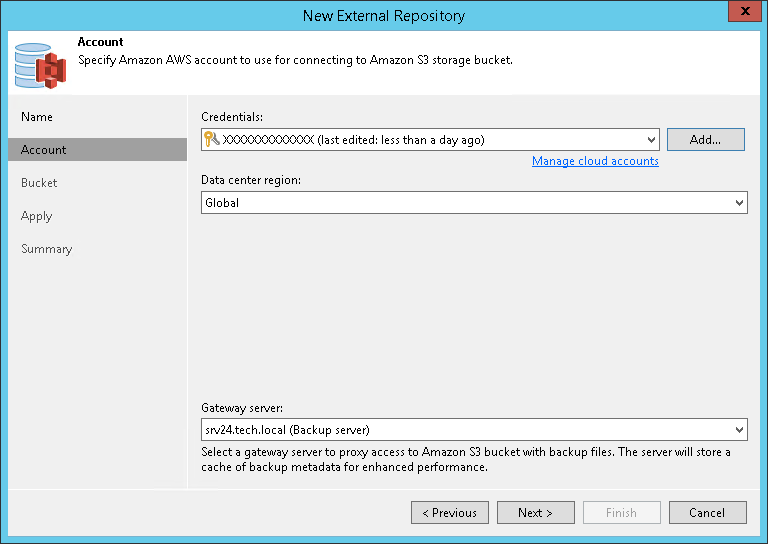Open the Data center region dropdown
The width and height of the screenshot is (768, 544).
pyautogui.click(x=740, y=203)
